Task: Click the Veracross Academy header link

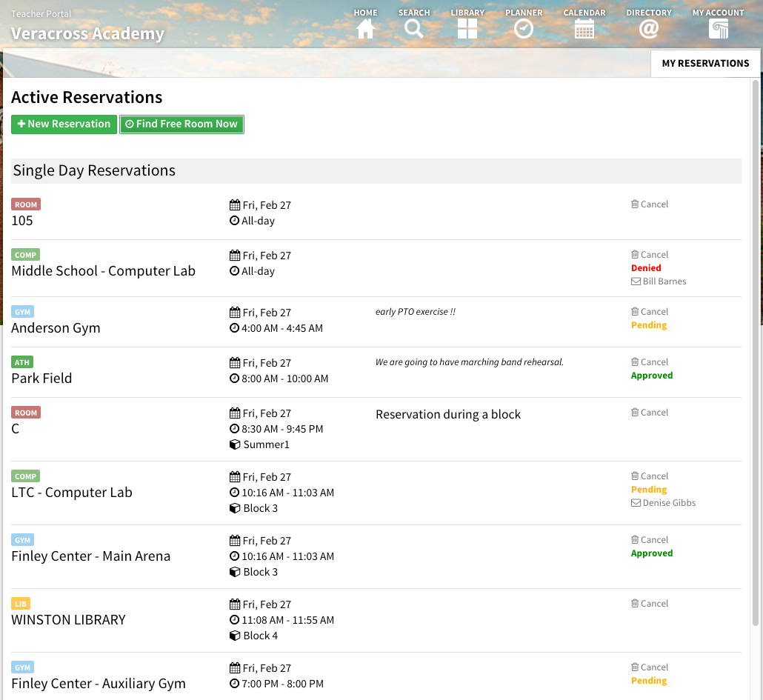Action: tap(87, 33)
